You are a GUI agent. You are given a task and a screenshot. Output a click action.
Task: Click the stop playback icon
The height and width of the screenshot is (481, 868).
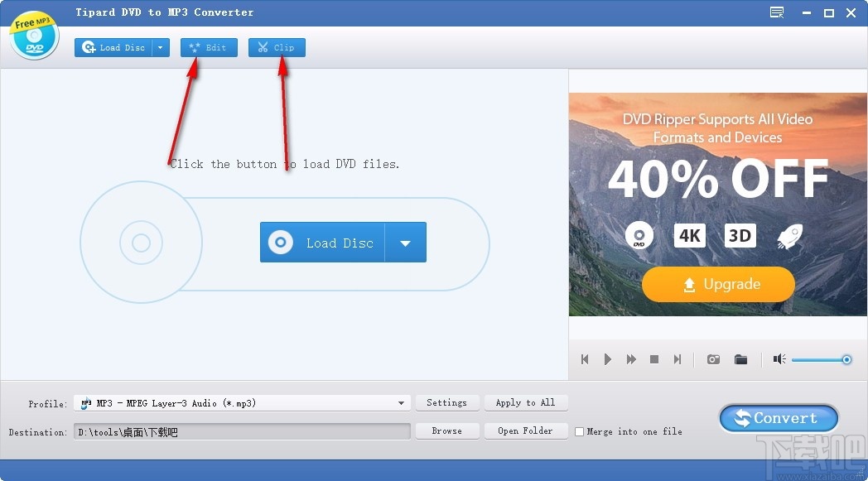[653, 359]
